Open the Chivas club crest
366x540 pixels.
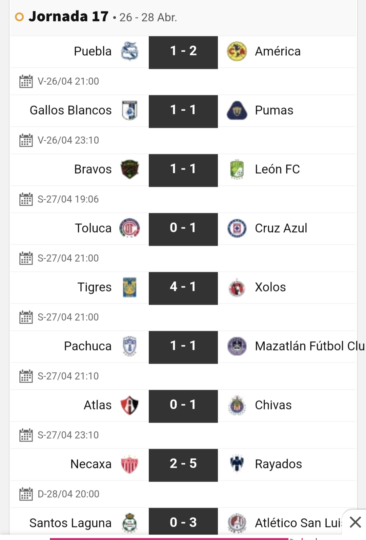pyautogui.click(x=237, y=405)
